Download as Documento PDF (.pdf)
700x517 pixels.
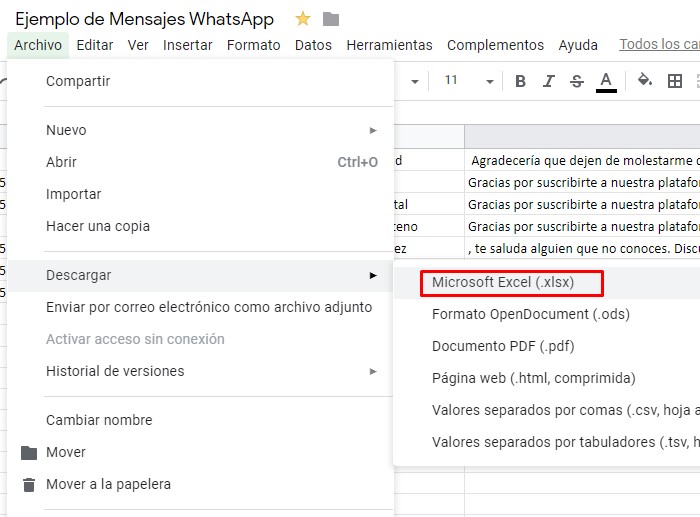click(x=547, y=346)
